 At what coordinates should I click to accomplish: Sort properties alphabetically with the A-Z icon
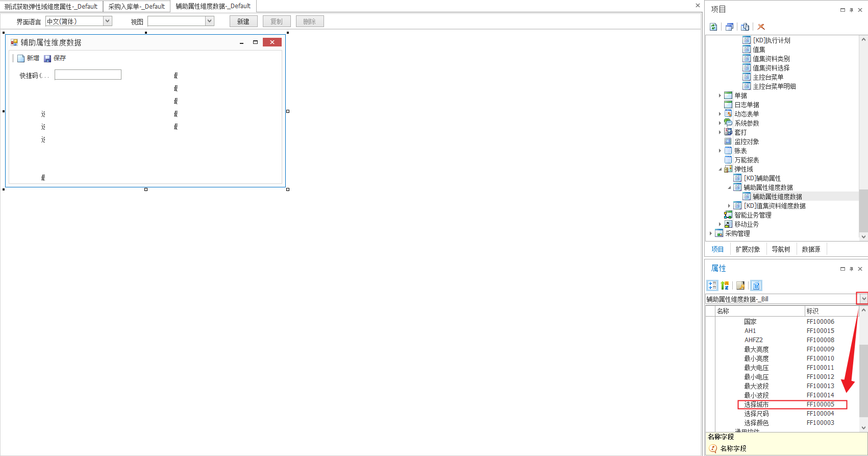click(x=725, y=285)
